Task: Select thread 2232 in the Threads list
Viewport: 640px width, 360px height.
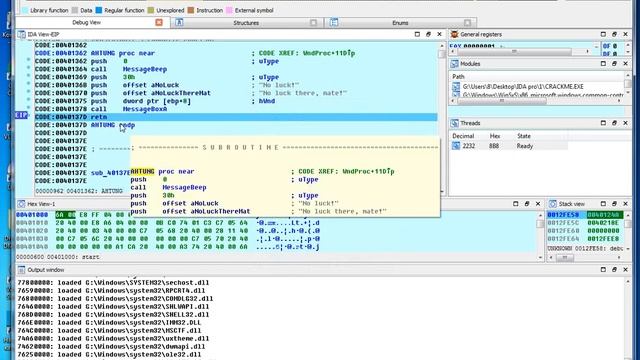Action: pos(509,146)
